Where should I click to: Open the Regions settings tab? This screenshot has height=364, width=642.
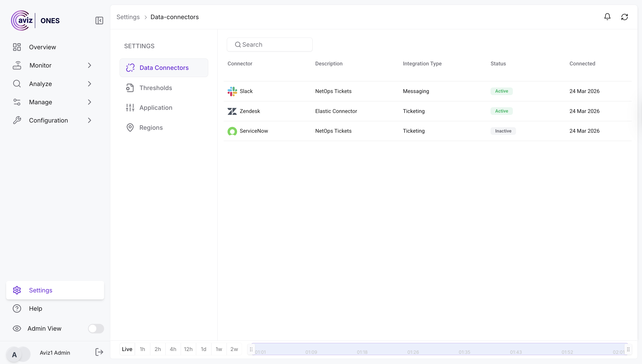pos(151,127)
